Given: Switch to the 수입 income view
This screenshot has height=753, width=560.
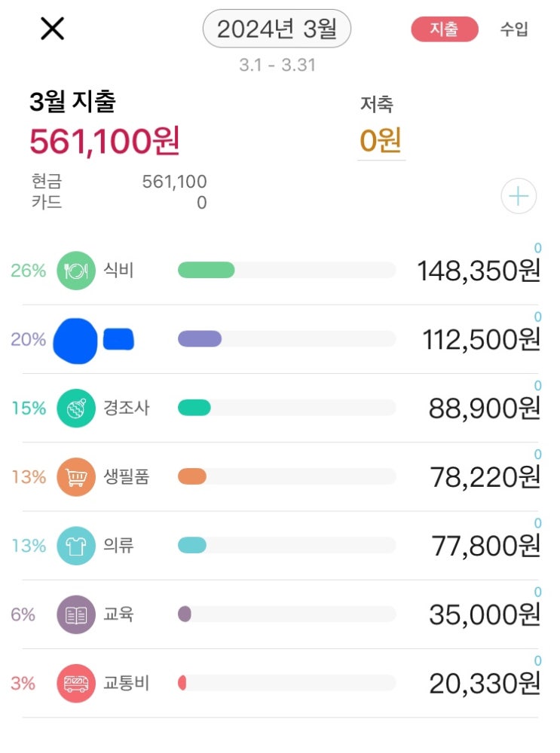Looking at the screenshot, I should 514,29.
